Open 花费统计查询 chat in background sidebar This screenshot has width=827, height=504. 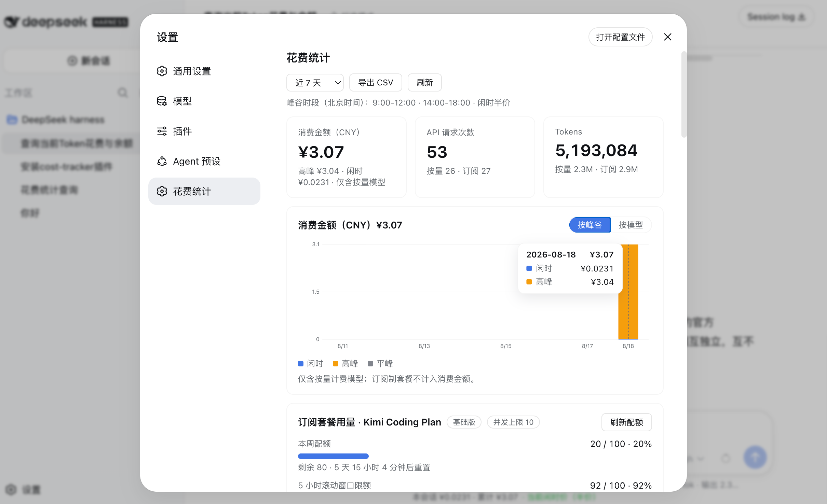(x=50, y=190)
